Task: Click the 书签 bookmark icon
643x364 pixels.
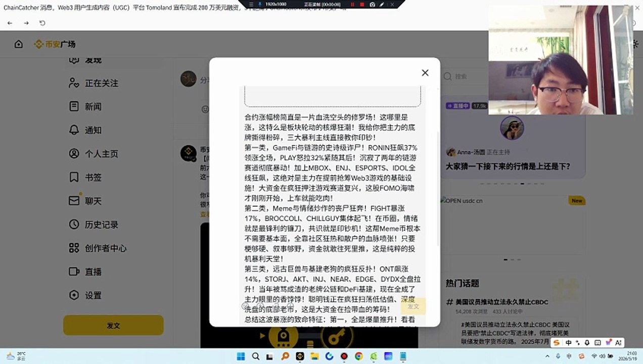Action: point(74,177)
